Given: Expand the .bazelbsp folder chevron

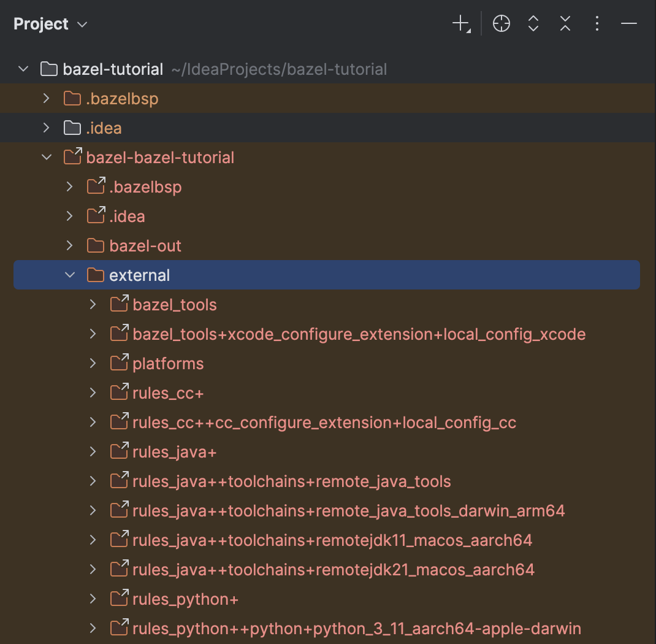Looking at the screenshot, I should pyautogui.click(x=47, y=98).
